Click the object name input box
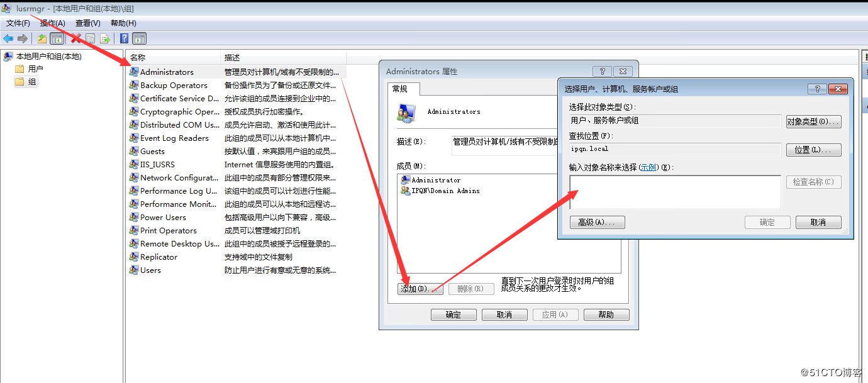The width and height of the screenshot is (868, 383). click(675, 192)
